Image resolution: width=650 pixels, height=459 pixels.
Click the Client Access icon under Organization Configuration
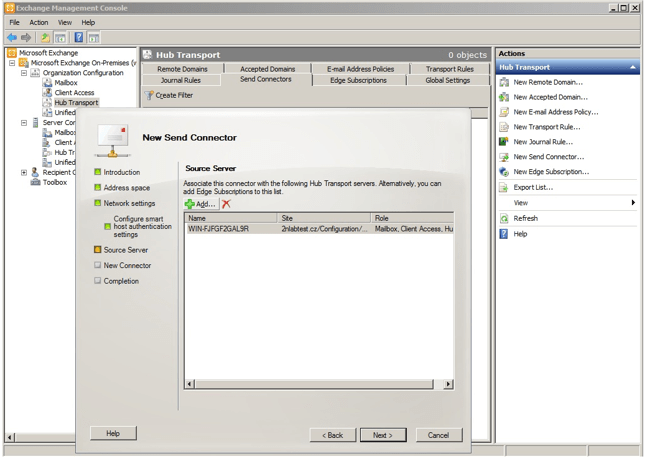pyautogui.click(x=48, y=92)
